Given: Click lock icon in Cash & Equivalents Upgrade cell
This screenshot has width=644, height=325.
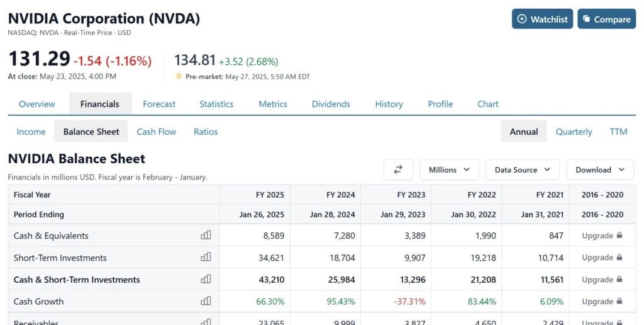Looking at the screenshot, I should pos(619,236).
